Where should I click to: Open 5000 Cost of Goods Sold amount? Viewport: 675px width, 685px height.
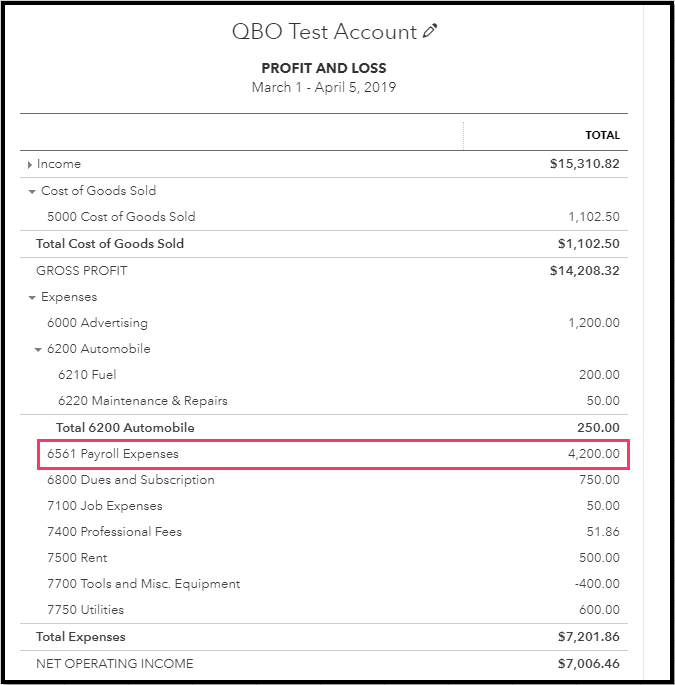(x=594, y=217)
